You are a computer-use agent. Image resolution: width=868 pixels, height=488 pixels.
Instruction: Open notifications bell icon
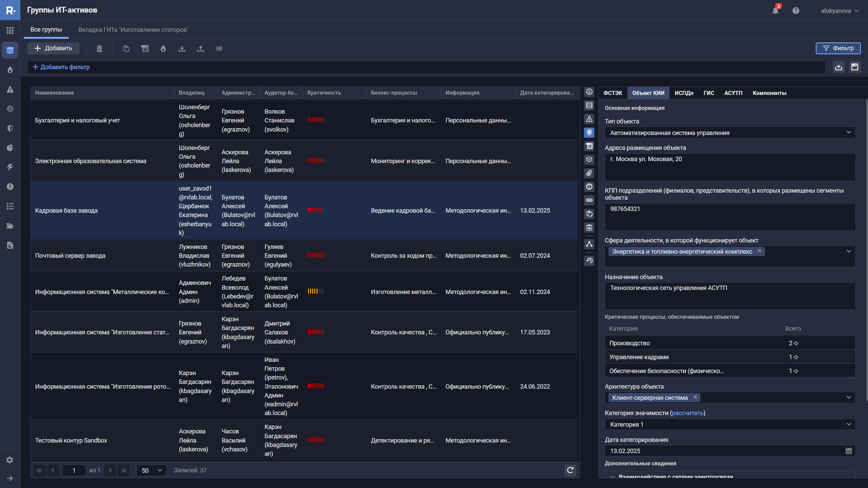pyautogui.click(x=775, y=11)
